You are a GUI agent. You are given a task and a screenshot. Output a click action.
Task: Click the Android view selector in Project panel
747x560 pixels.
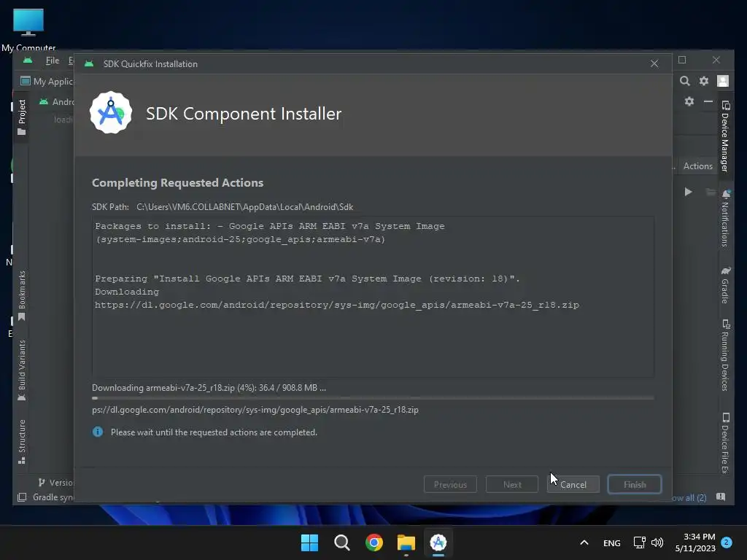tap(57, 101)
